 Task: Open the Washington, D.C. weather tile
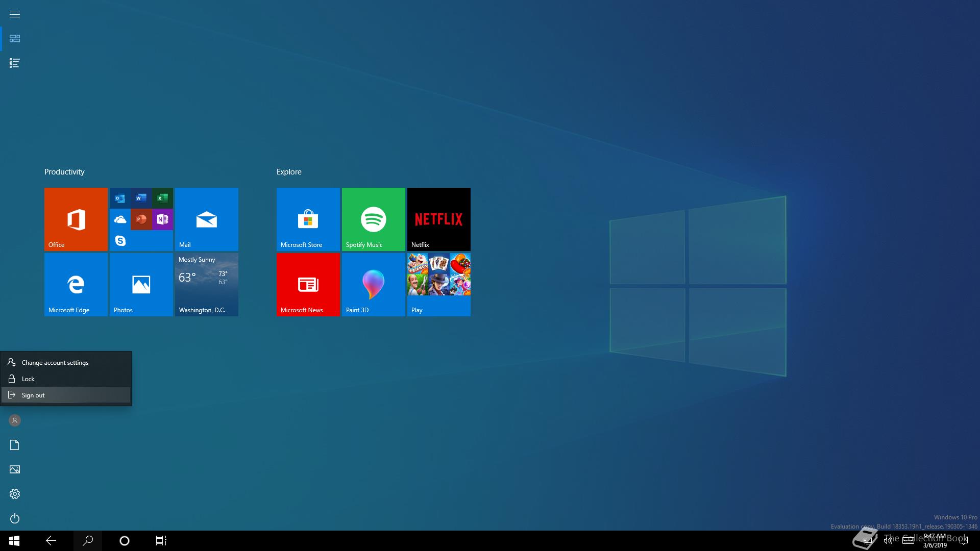click(x=207, y=285)
